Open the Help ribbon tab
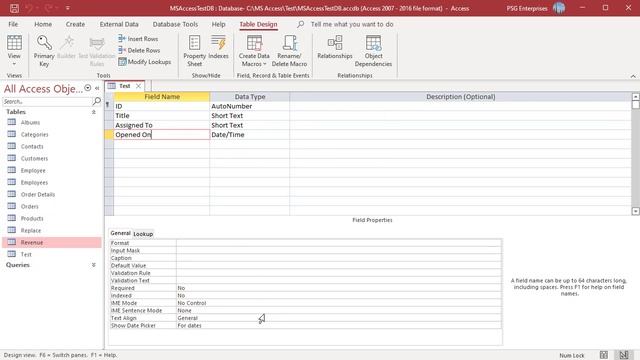Image resolution: width=640 pixels, height=360 pixels. [218, 24]
